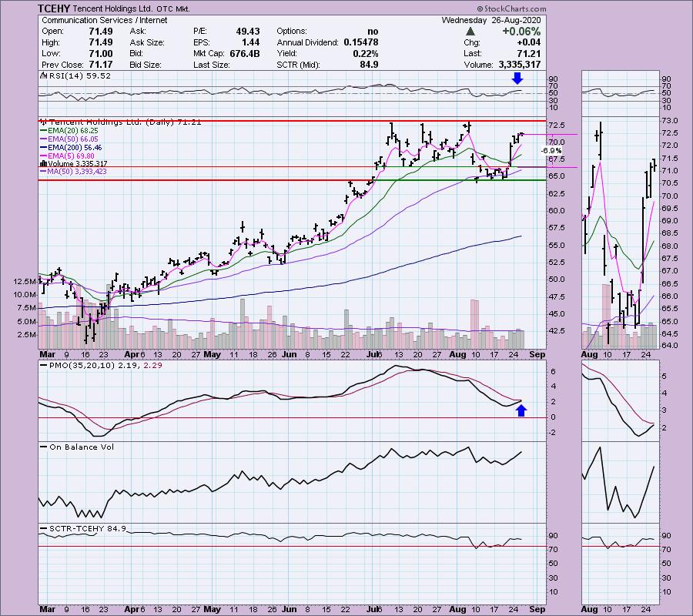Click the 64.0 price on zoomed chart axis

tap(670, 345)
